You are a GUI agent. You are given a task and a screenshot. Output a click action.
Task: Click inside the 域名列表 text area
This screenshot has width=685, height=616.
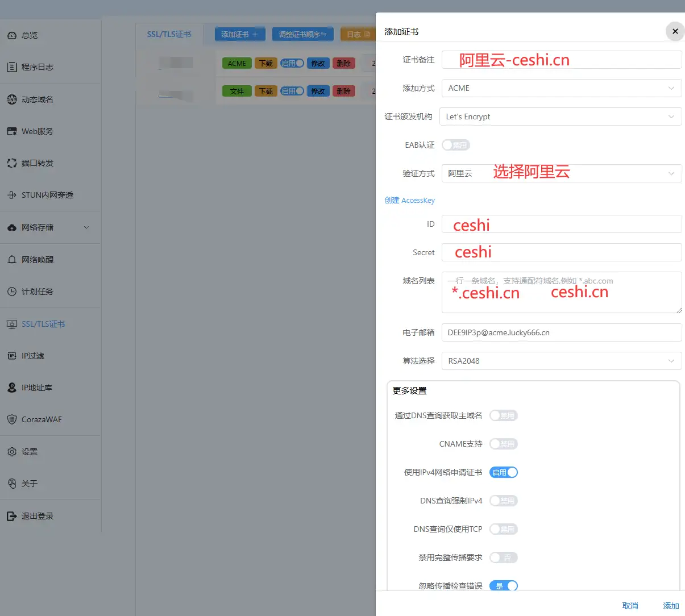pyautogui.click(x=561, y=292)
